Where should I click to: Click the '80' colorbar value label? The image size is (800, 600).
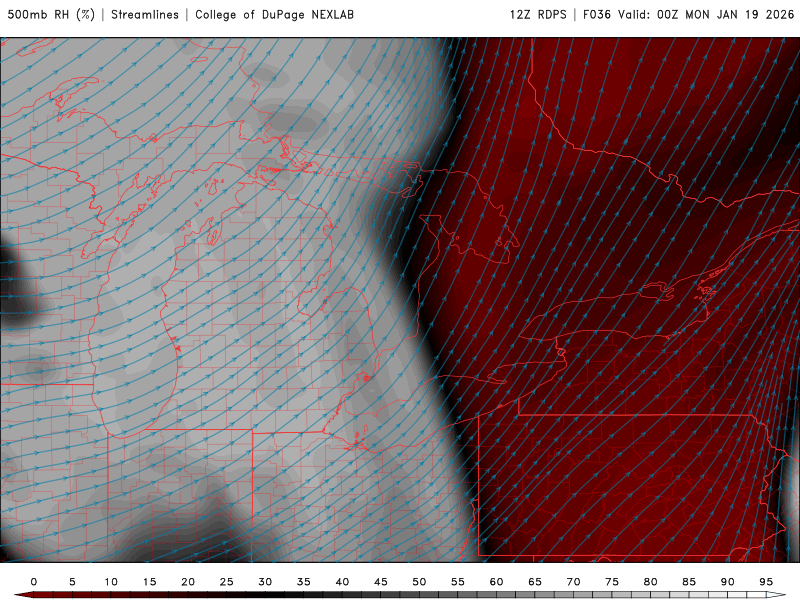click(x=651, y=582)
